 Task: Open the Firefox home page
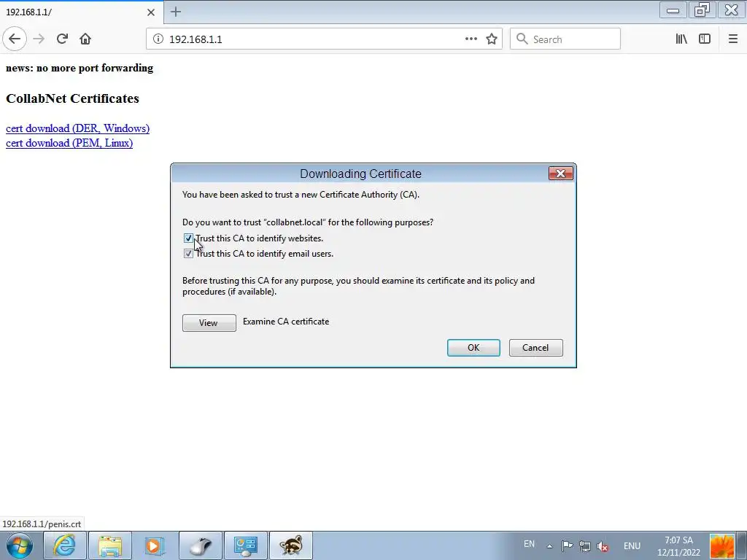pyautogui.click(x=85, y=39)
